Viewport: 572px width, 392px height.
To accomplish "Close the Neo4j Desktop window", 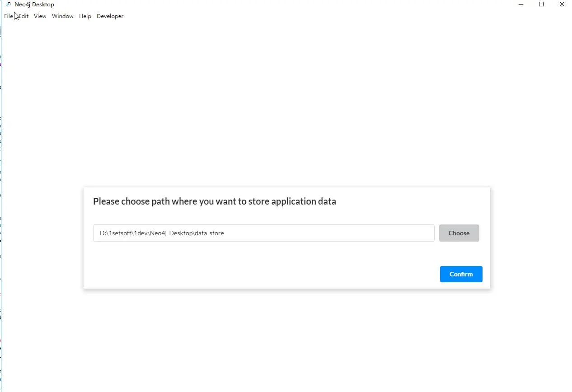I will coord(562,5).
